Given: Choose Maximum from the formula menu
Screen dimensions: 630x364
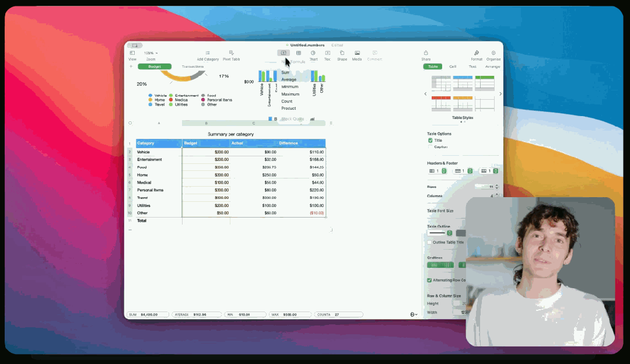Looking at the screenshot, I should click(x=291, y=94).
